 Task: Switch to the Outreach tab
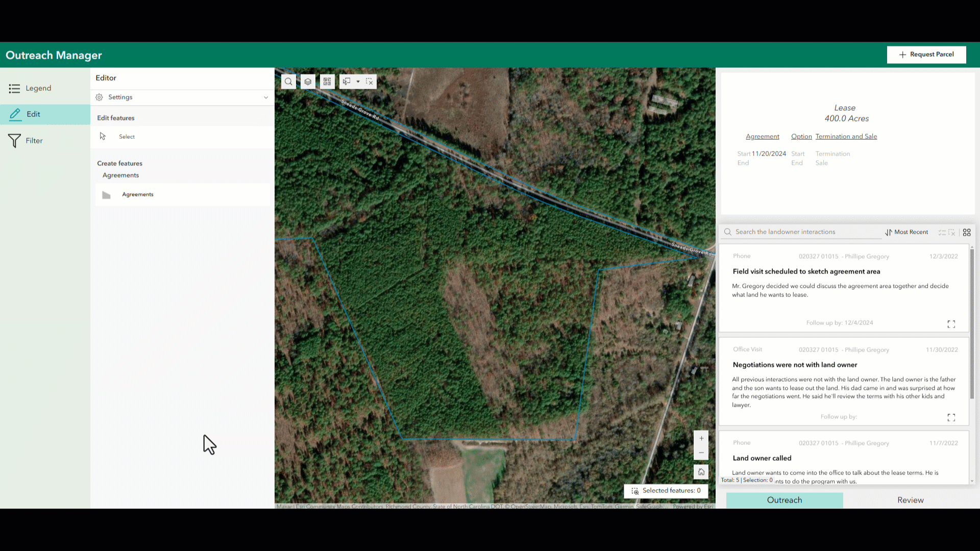click(x=784, y=499)
